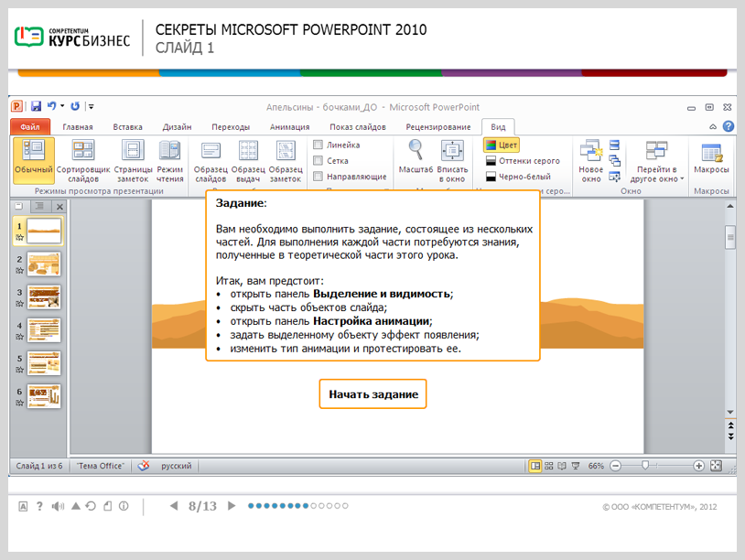Viewport: 745px width, 560px height.
Task: Click the Save icon in quick access toolbar
Action: (36, 106)
